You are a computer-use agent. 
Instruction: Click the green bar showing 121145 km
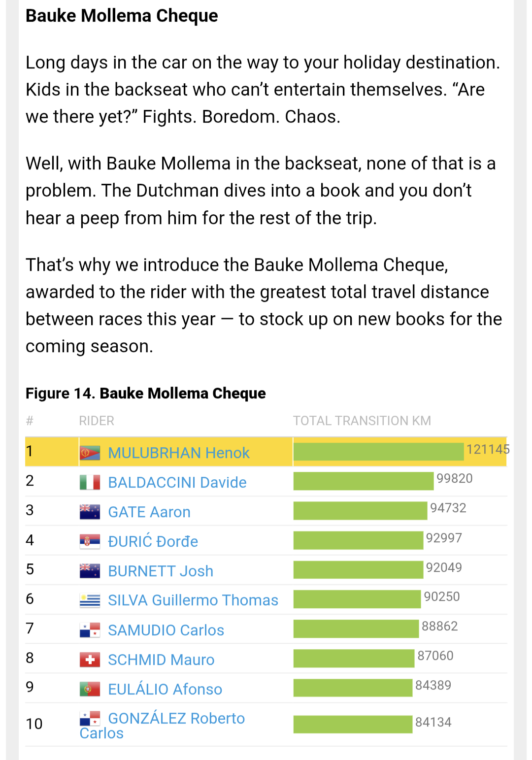click(378, 452)
